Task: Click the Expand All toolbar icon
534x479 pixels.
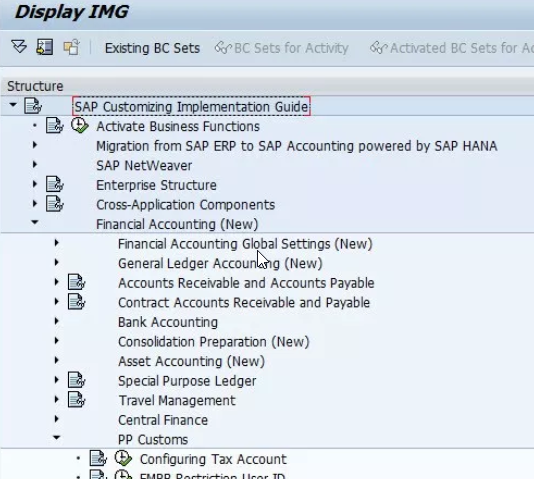Action: pos(19,47)
